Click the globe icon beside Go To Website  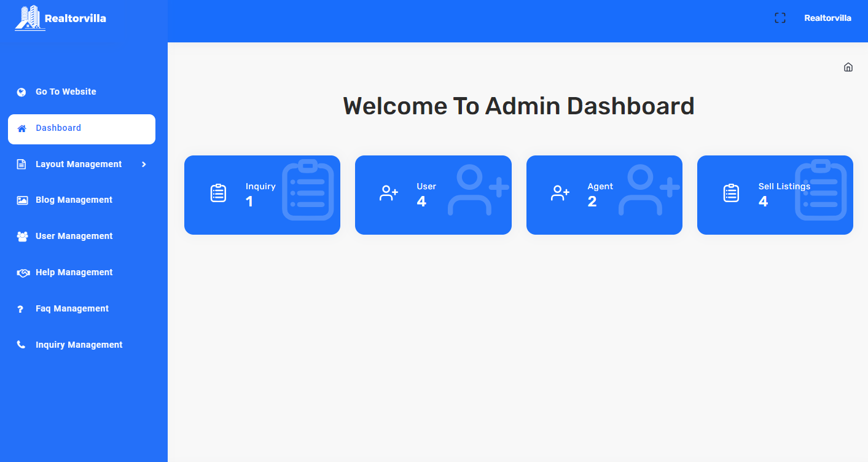(22, 92)
